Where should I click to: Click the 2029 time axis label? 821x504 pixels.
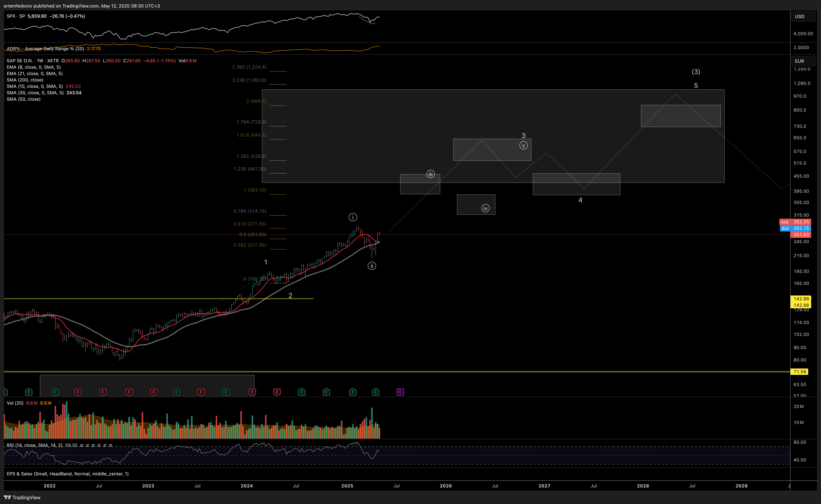click(742, 486)
